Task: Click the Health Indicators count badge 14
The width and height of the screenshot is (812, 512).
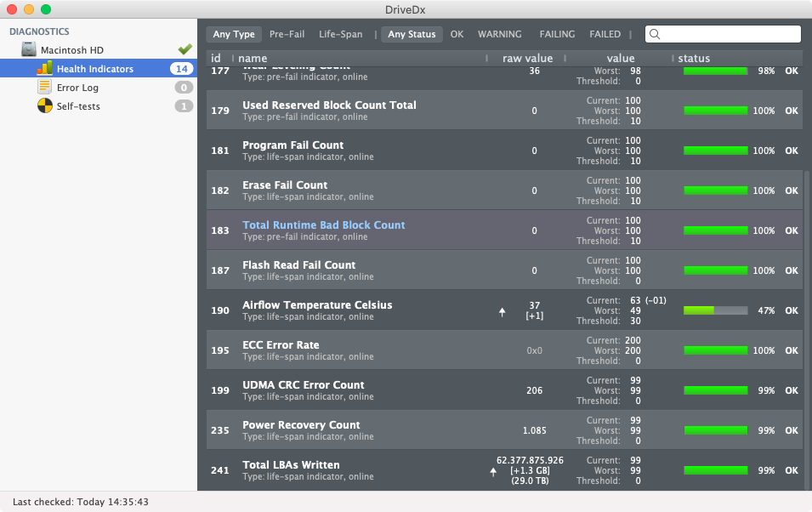Action: (182, 68)
